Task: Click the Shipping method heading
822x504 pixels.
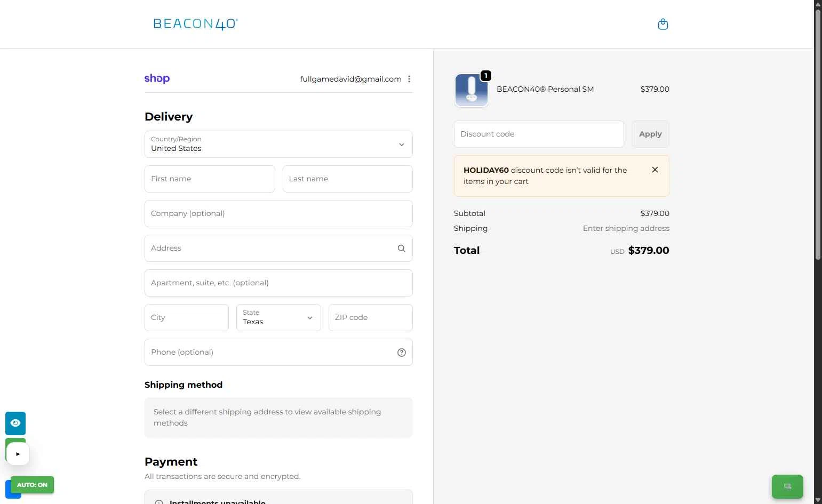Action: tap(183, 385)
